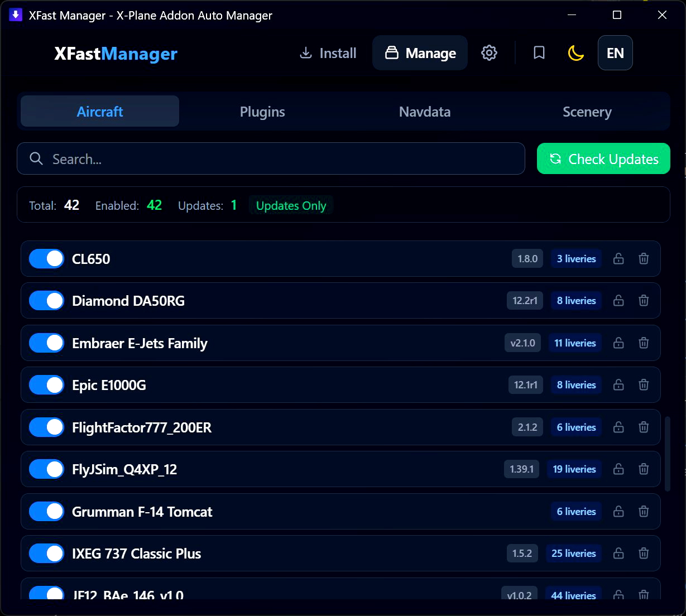Click FlyJSim version 1.39.1 badge
Viewport: 686px width, 616px height.
(x=522, y=469)
